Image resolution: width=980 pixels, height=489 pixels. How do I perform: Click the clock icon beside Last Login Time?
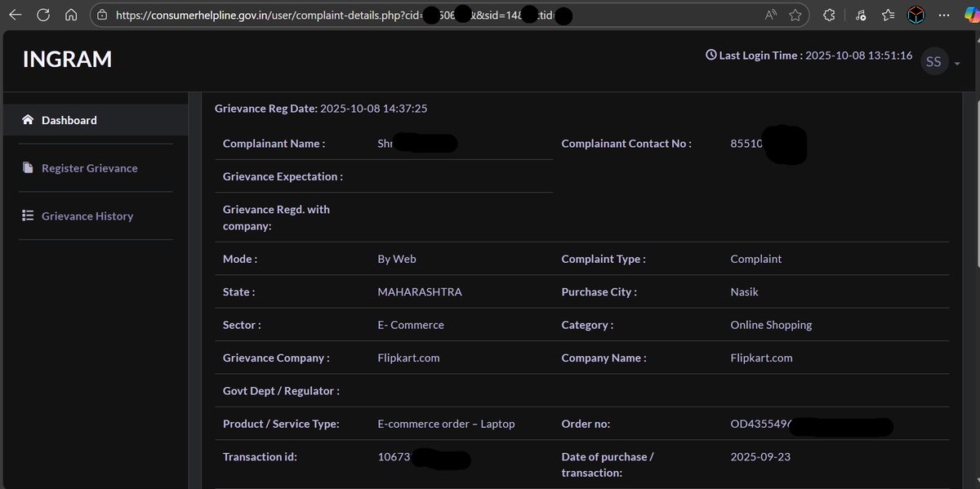pyautogui.click(x=710, y=56)
